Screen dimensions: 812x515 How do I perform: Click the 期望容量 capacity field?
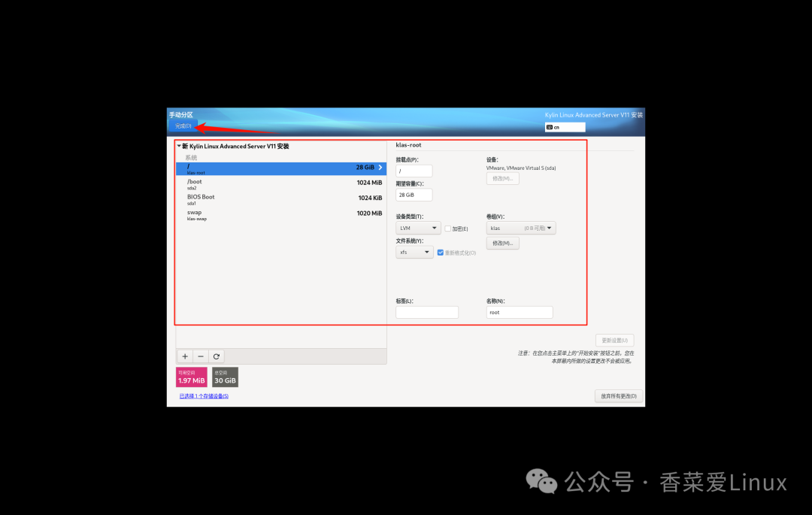(414, 195)
